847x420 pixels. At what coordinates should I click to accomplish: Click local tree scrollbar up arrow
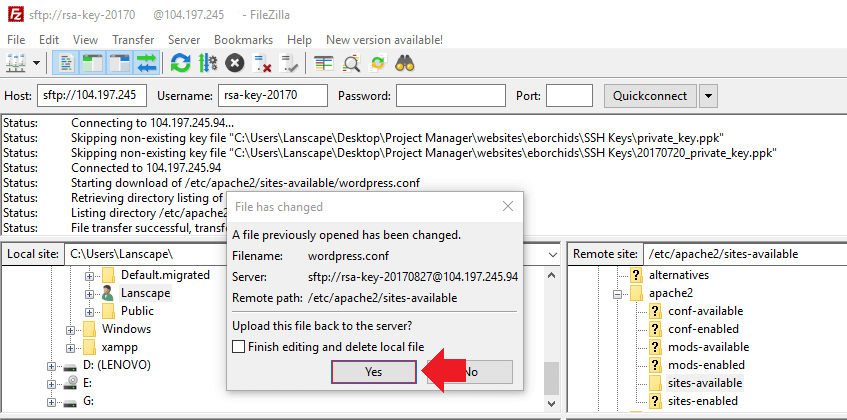(552, 275)
